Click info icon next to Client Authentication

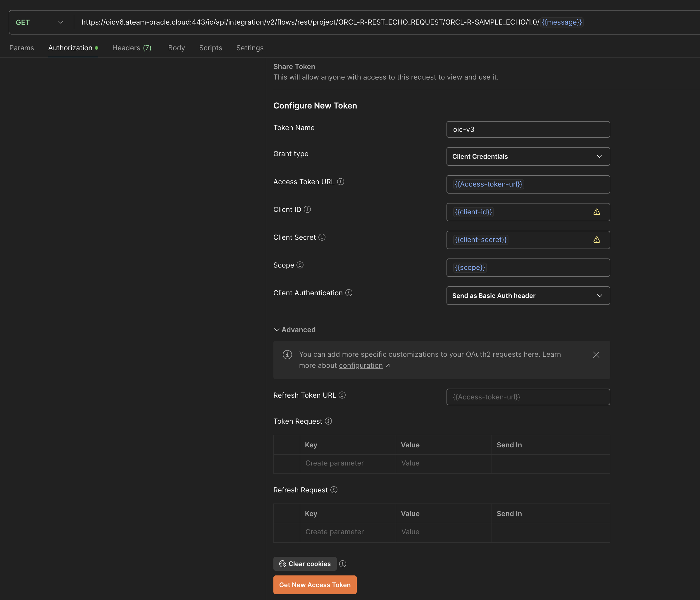[349, 293]
